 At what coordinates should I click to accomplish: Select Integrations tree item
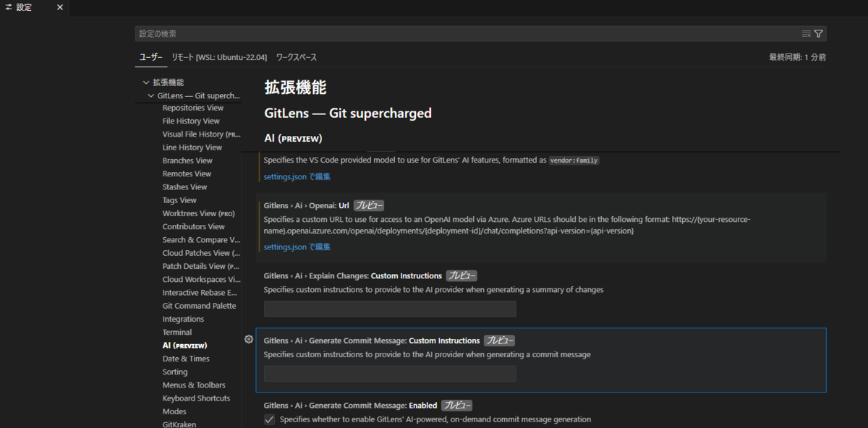click(183, 319)
